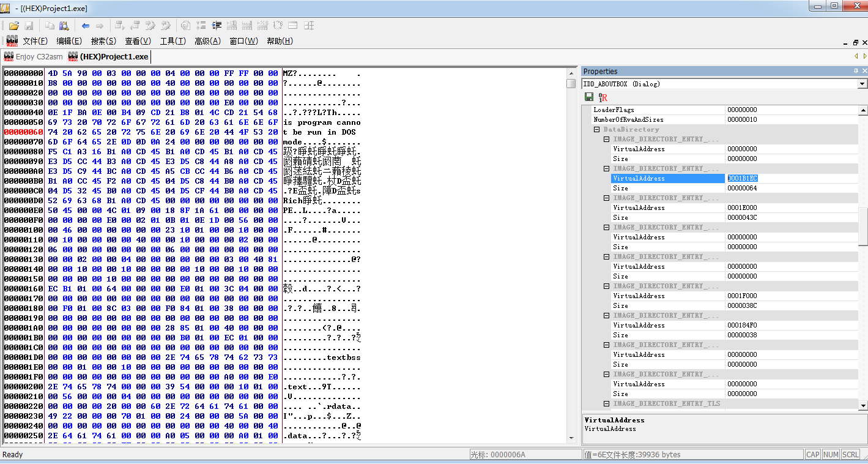Collapse the DataDirectory node

(597, 129)
